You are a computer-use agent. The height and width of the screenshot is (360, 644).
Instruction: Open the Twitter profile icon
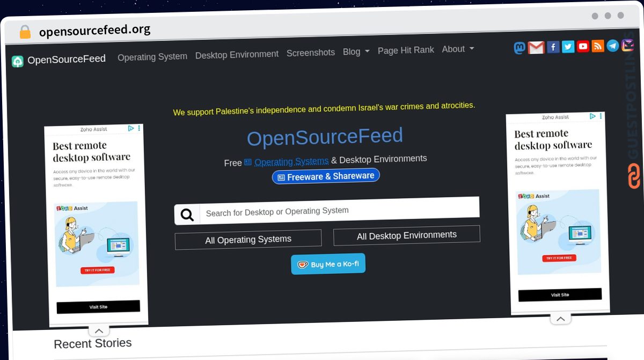coord(568,47)
